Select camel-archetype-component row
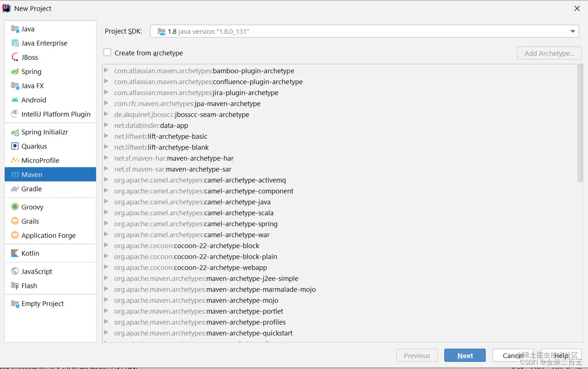588x369 pixels. tap(340, 191)
